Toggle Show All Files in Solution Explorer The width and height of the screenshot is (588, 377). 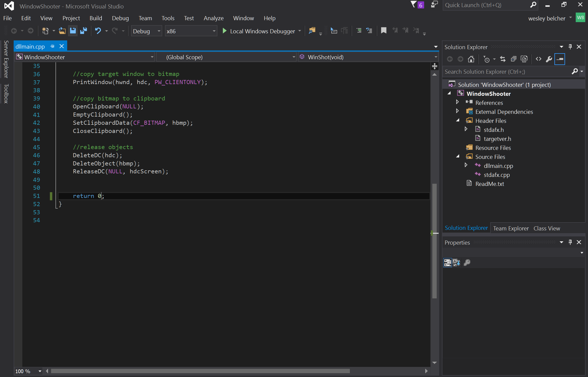[x=524, y=59]
